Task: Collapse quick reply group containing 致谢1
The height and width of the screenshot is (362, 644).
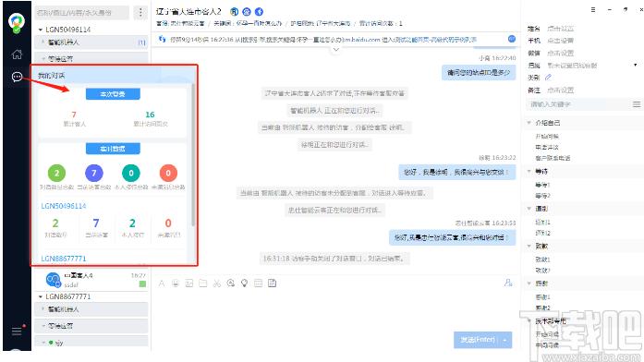Action: point(529,246)
